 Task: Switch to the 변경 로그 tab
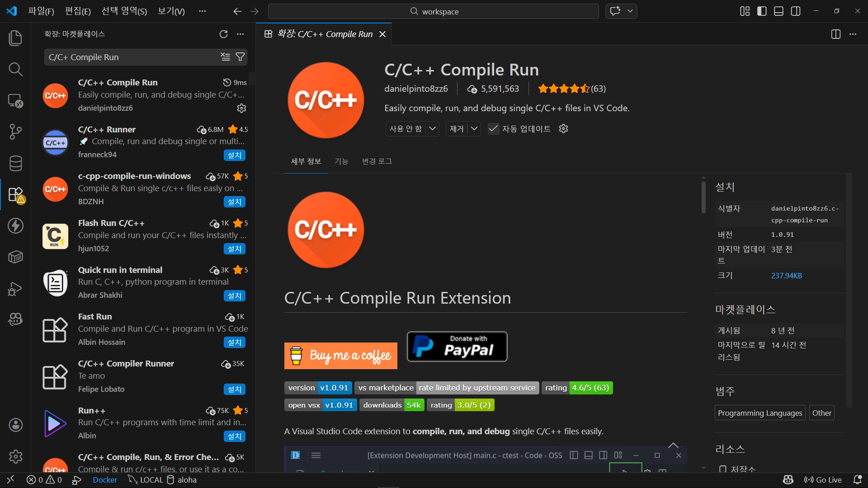point(377,161)
